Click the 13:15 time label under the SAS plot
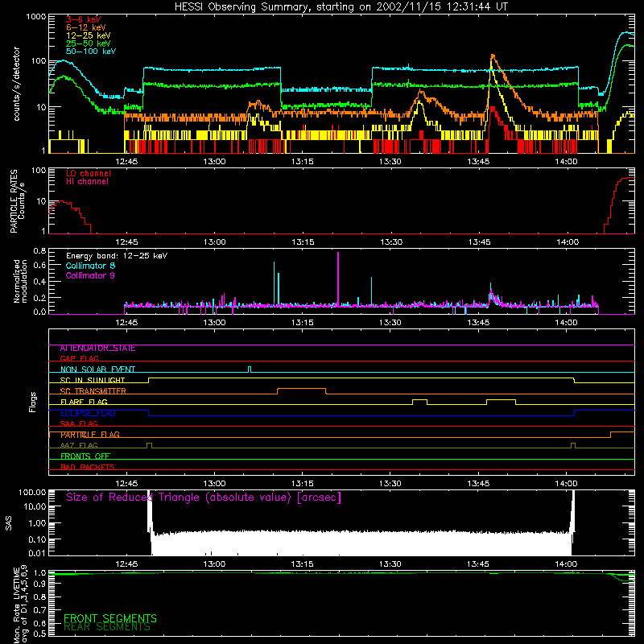Viewport: 644px width, 644px height. pyautogui.click(x=302, y=564)
